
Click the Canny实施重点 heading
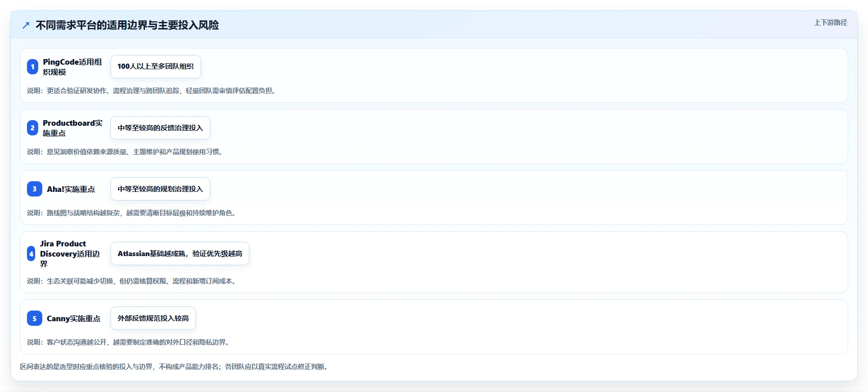(73, 318)
